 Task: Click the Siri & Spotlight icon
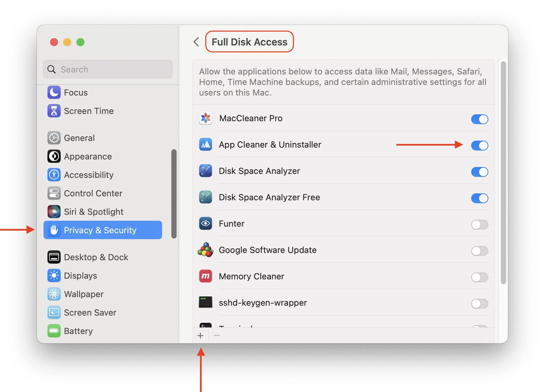pos(54,211)
